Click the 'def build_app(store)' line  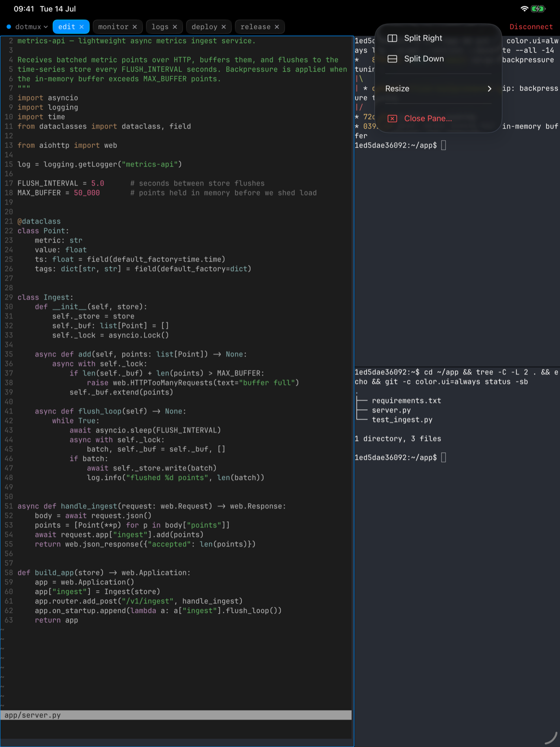pos(104,572)
